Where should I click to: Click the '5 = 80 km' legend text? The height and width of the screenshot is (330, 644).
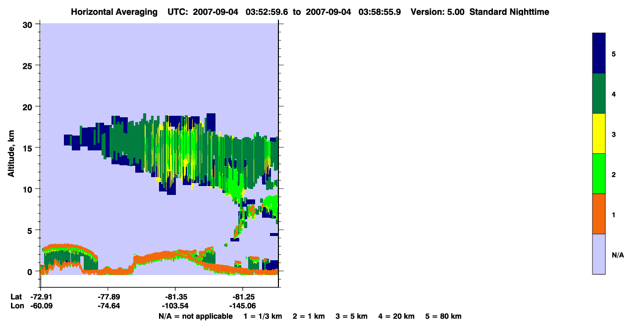(x=443, y=316)
